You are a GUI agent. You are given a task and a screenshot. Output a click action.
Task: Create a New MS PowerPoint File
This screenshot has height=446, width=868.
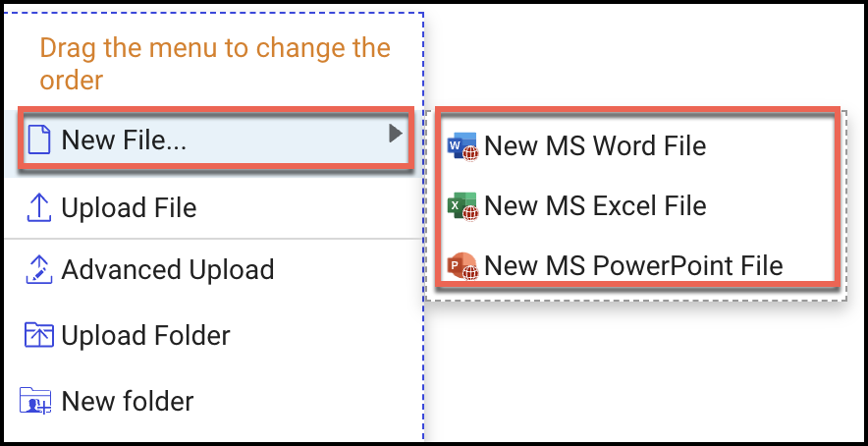click(x=633, y=265)
